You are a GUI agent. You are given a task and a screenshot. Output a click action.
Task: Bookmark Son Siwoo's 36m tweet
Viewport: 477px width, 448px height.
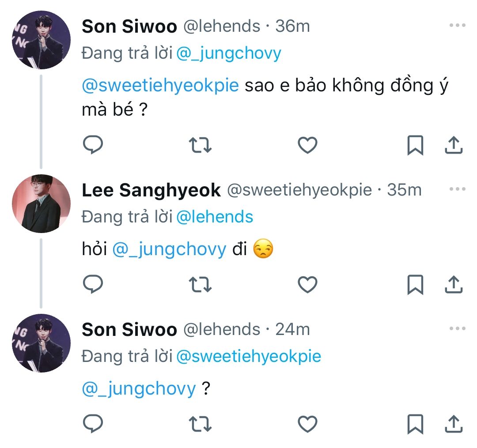[415, 145]
